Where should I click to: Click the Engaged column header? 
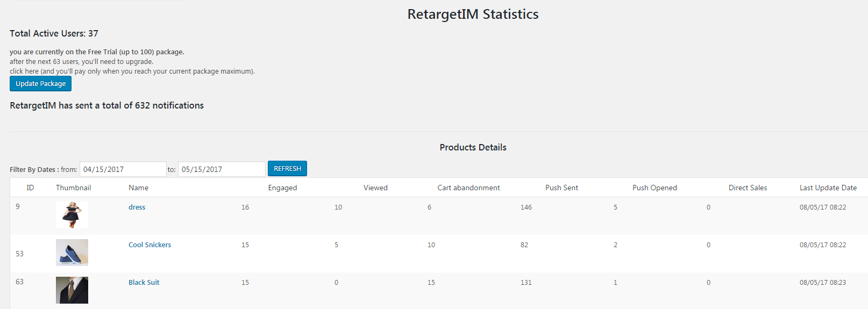point(282,188)
